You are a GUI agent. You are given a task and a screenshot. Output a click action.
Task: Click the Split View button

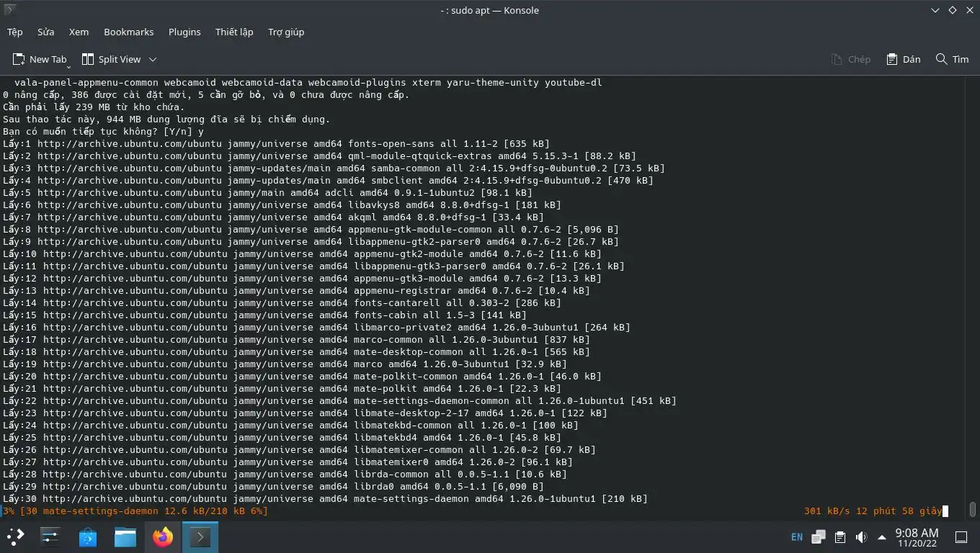[112, 59]
